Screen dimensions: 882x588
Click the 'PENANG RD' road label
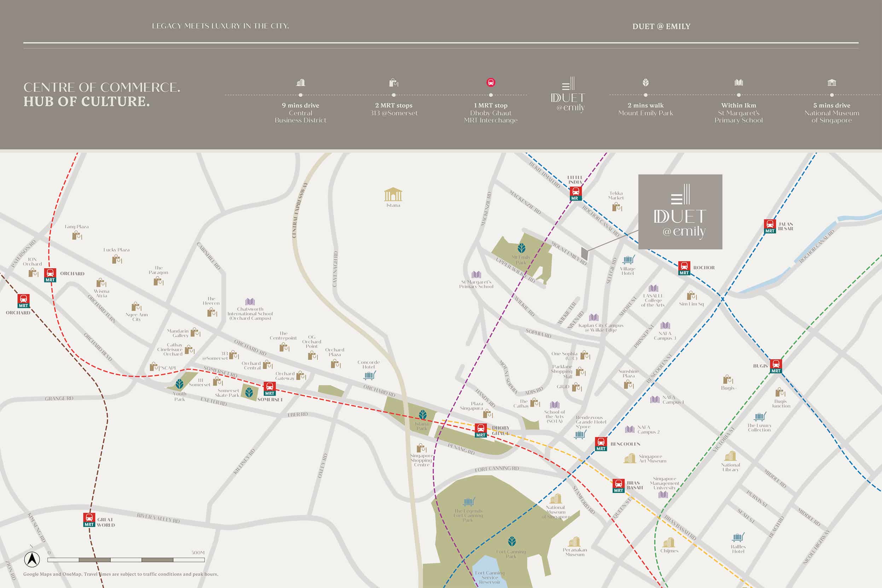(461, 449)
